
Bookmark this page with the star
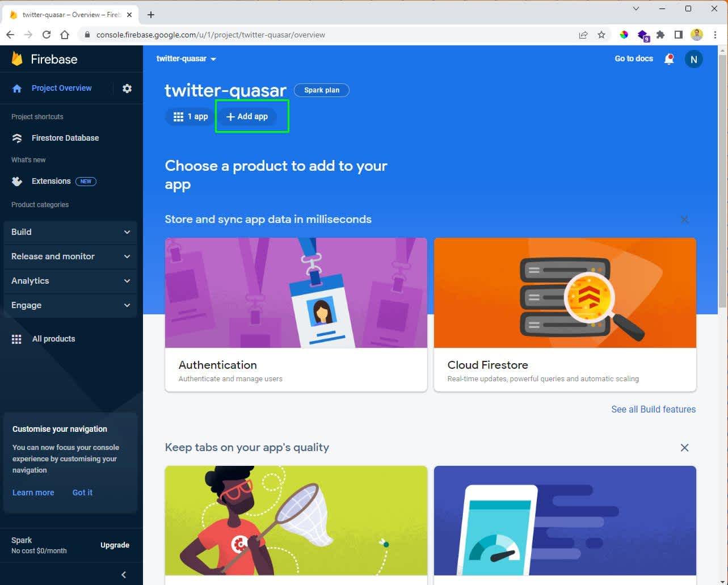(x=601, y=35)
